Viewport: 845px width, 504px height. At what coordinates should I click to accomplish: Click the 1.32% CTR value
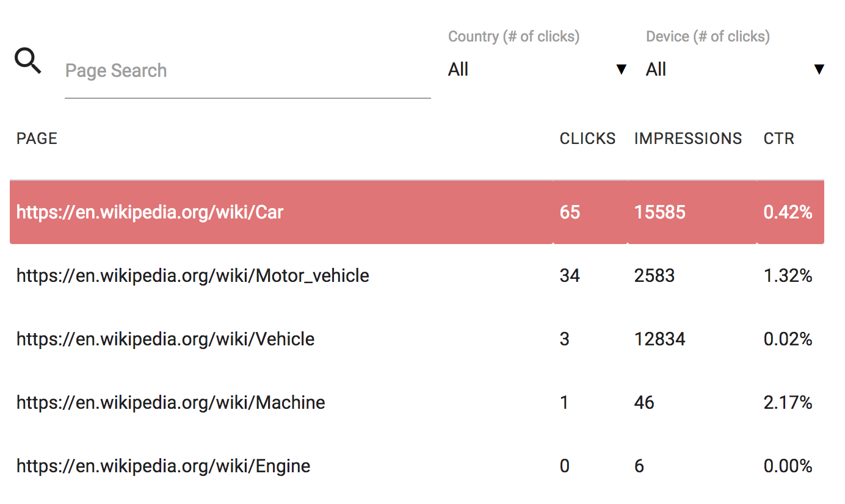pos(788,276)
